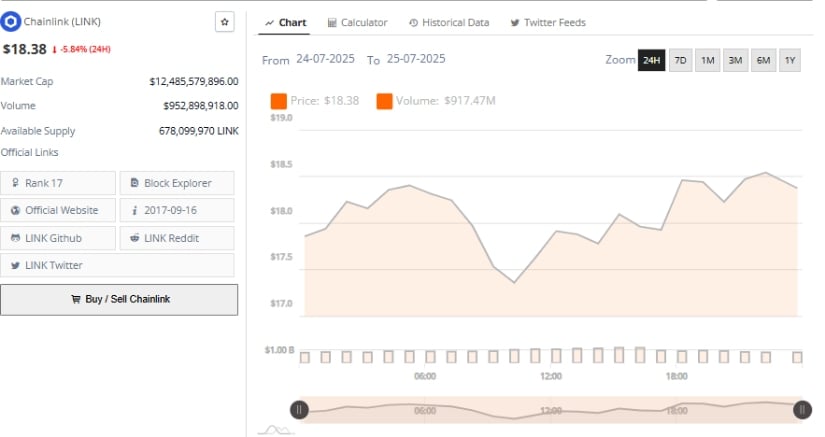Open the LINK Reddit link
Screen dimensions: 825x437
coord(177,238)
